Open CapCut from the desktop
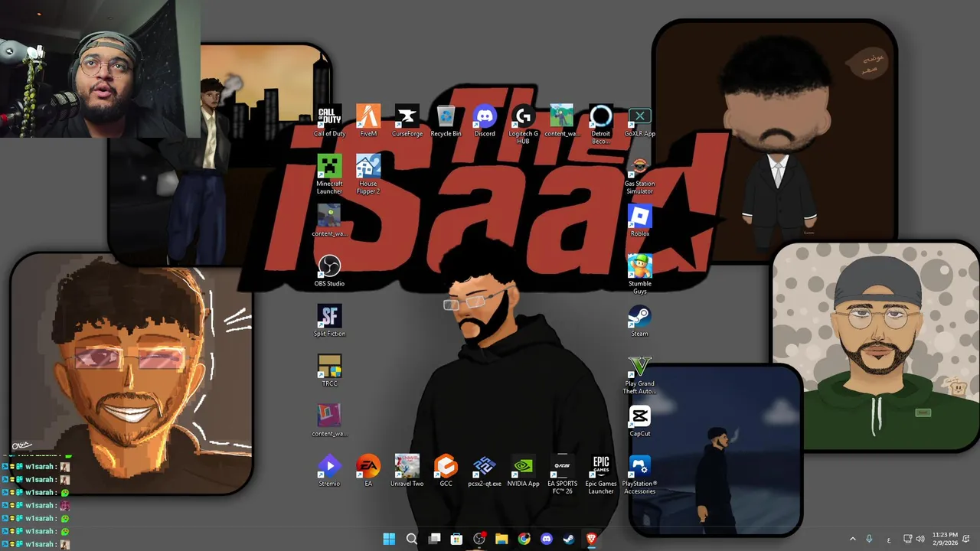Viewport: 980px width, 551px height. pyautogui.click(x=639, y=420)
